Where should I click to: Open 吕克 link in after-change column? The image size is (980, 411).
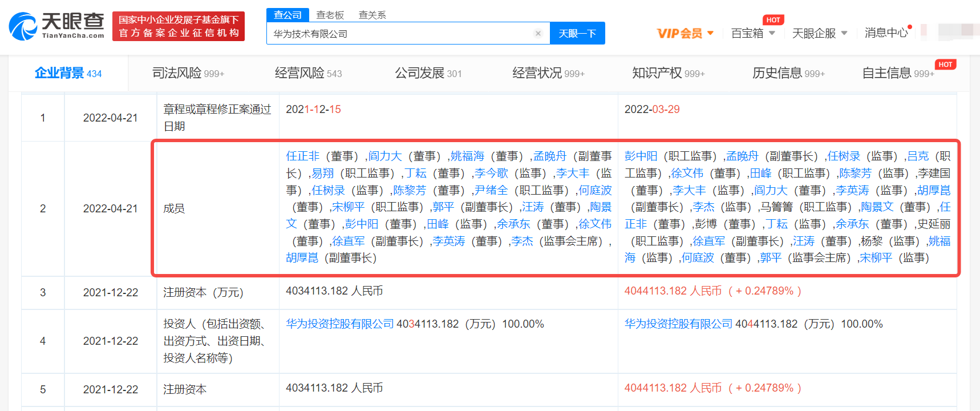[x=918, y=156]
